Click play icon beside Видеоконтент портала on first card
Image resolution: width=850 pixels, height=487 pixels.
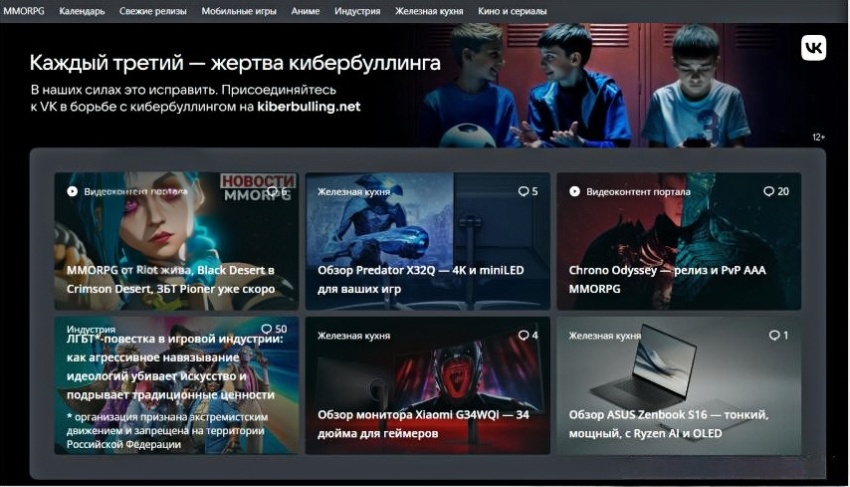[x=72, y=191]
